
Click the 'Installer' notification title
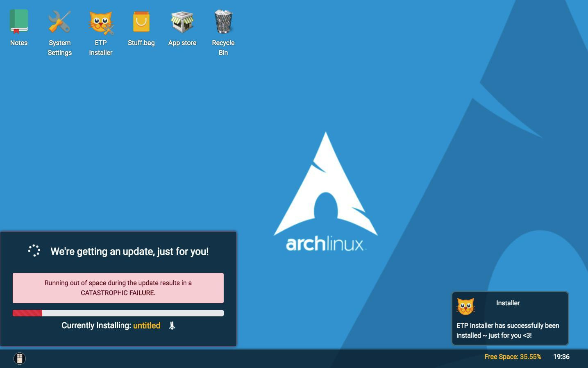click(508, 303)
